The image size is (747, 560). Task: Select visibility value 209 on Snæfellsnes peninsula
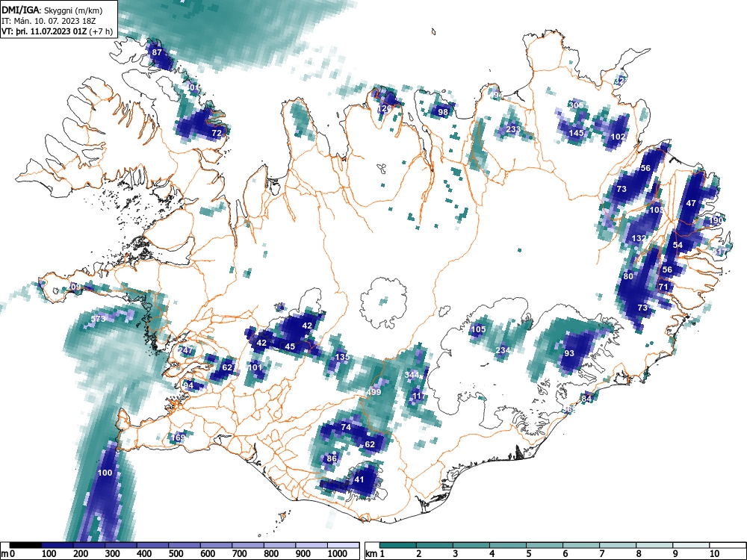point(75,287)
